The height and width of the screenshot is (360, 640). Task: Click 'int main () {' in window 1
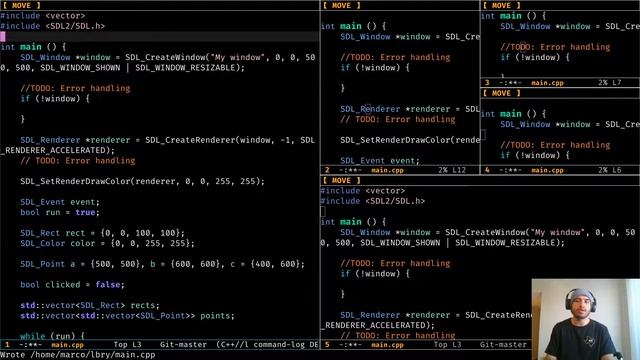33,47
